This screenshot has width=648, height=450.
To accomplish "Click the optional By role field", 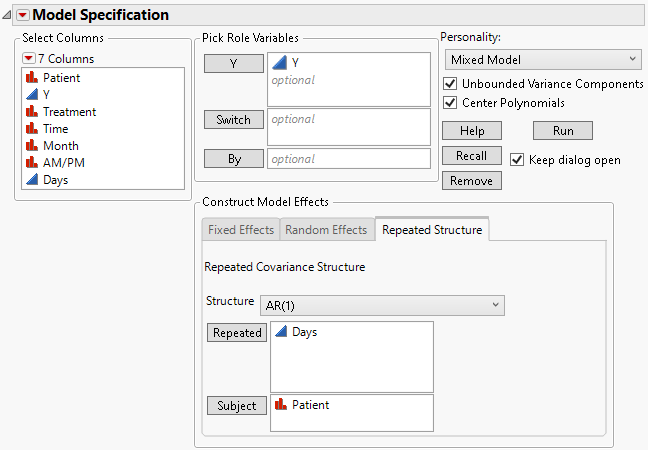I will point(348,159).
